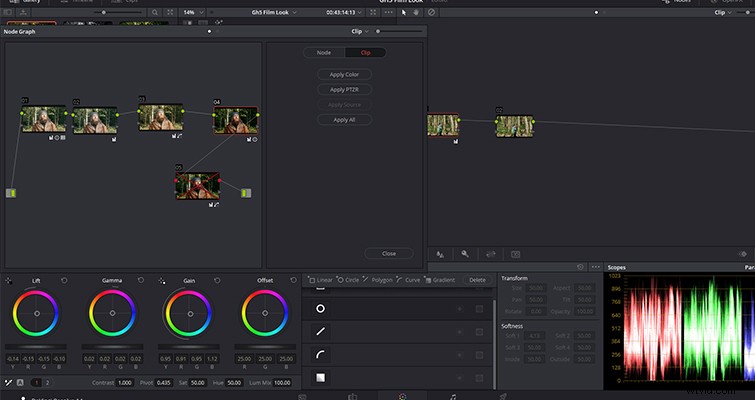The height and width of the screenshot is (400, 755).
Task: Click the magnifier search icon in gallery toolbar
Action: point(155,13)
